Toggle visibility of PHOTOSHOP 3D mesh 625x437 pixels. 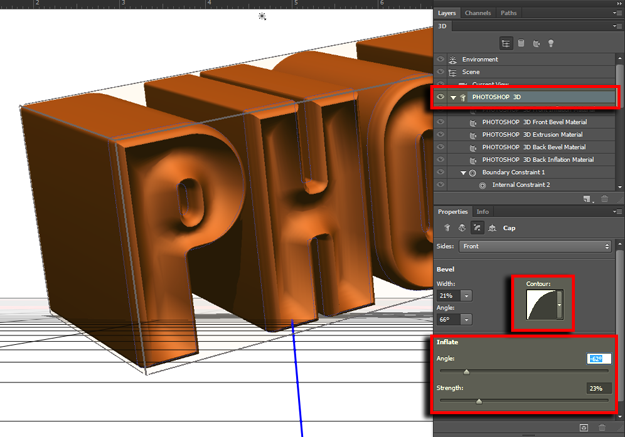click(x=442, y=97)
